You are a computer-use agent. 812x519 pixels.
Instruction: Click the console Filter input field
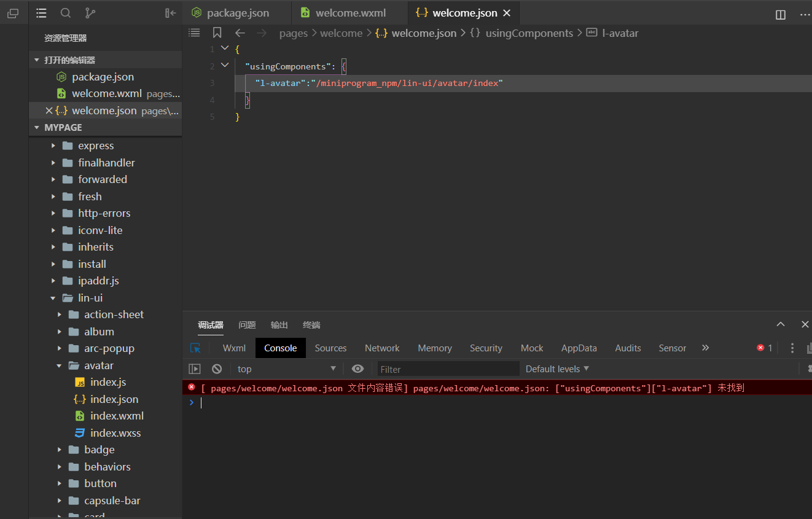click(x=447, y=369)
